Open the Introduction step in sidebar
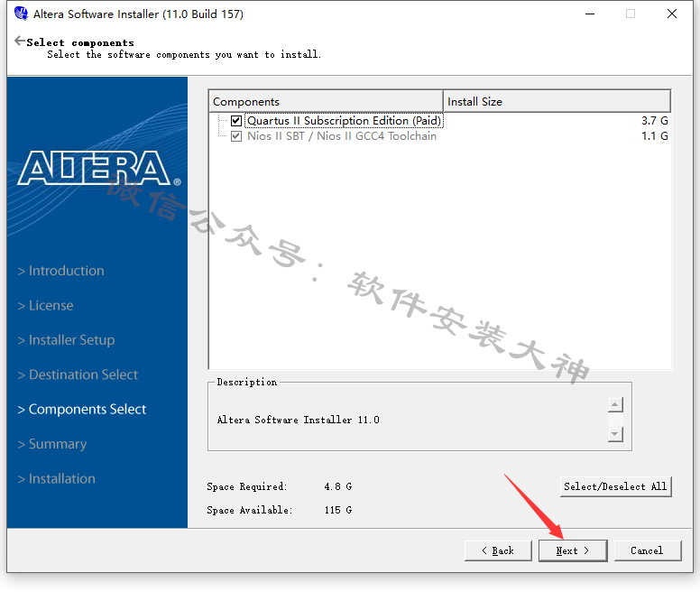 (60, 271)
